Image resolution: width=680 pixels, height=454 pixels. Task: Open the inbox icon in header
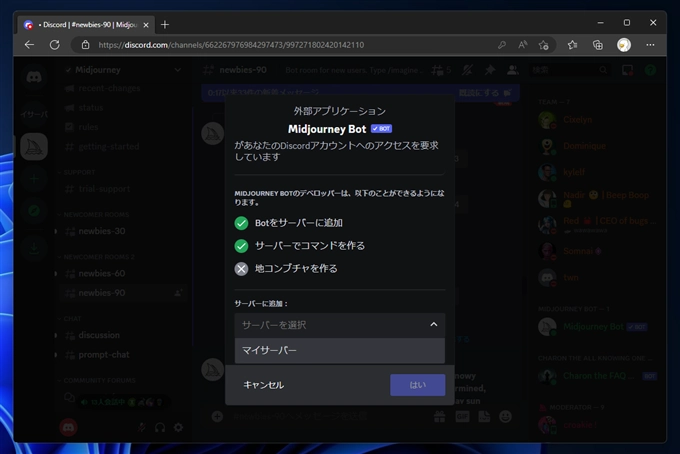coord(628,70)
